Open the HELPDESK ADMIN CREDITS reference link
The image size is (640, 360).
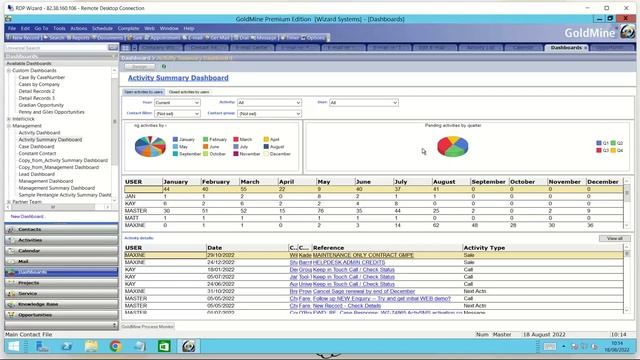point(349,262)
